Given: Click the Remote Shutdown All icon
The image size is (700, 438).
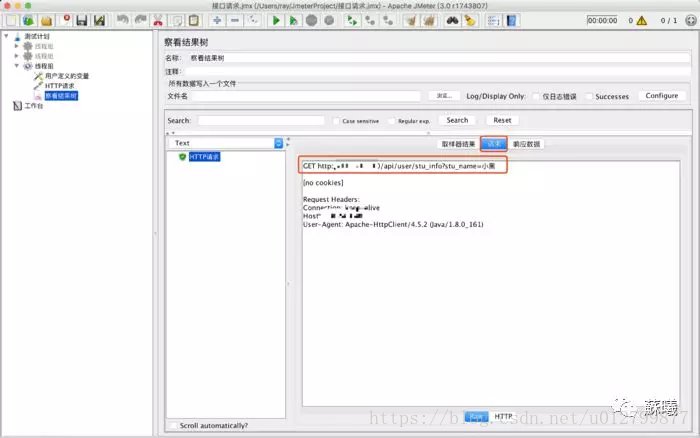Looking at the screenshot, I should click(x=388, y=21).
